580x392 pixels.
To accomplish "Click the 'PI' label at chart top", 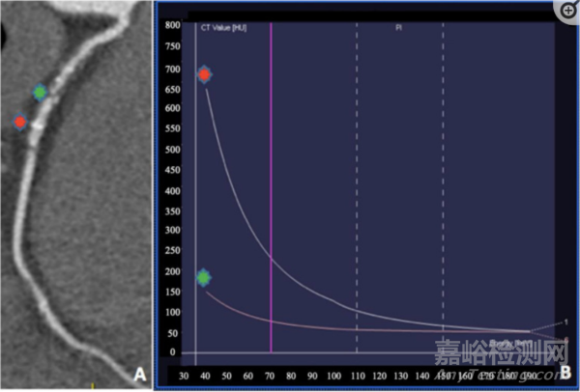I will (399, 29).
